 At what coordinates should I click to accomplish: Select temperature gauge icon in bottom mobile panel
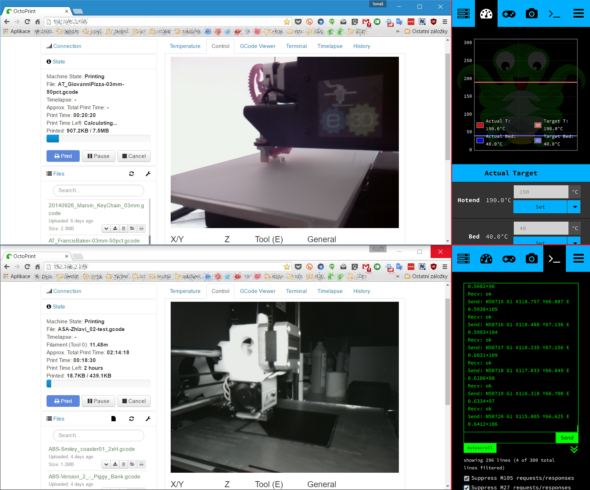486,259
